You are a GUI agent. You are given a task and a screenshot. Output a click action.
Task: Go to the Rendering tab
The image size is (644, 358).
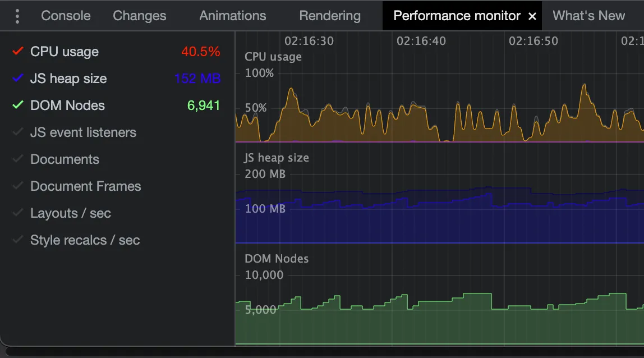click(330, 16)
